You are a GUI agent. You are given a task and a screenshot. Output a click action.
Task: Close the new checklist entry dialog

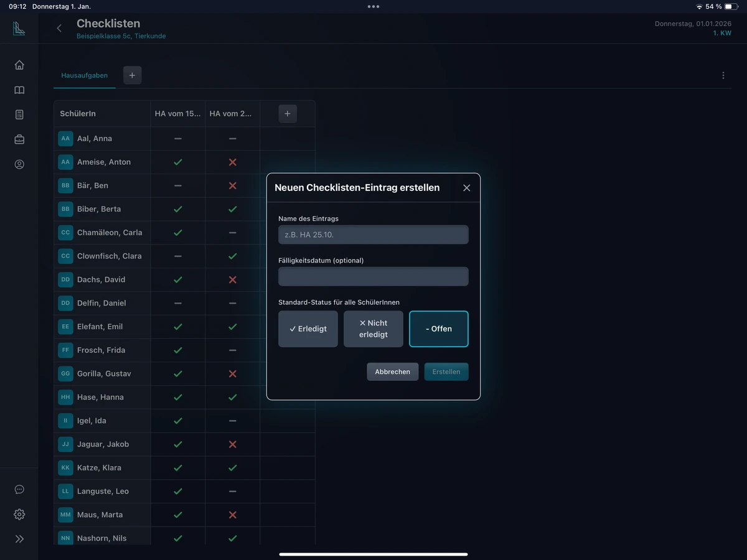coord(467,188)
